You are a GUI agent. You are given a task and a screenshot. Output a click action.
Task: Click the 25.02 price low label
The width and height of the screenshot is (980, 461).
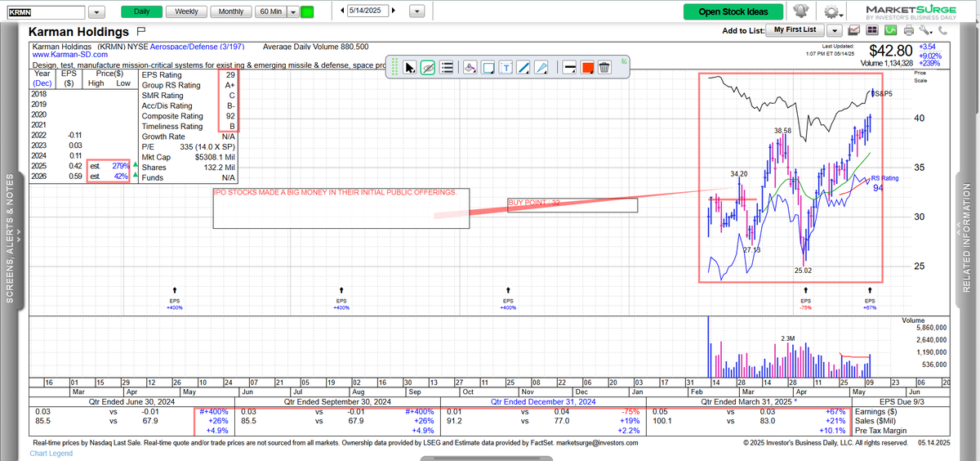point(805,270)
